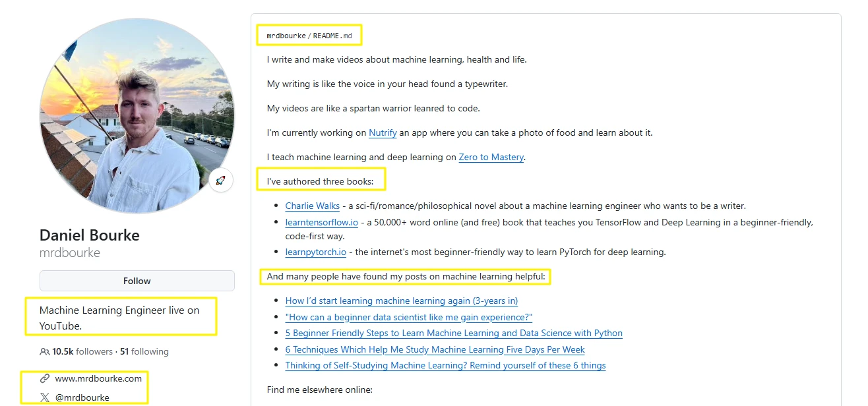
Task: Click the bio text "Machine Learning Engineer live on YouTube."
Action: pos(119,318)
